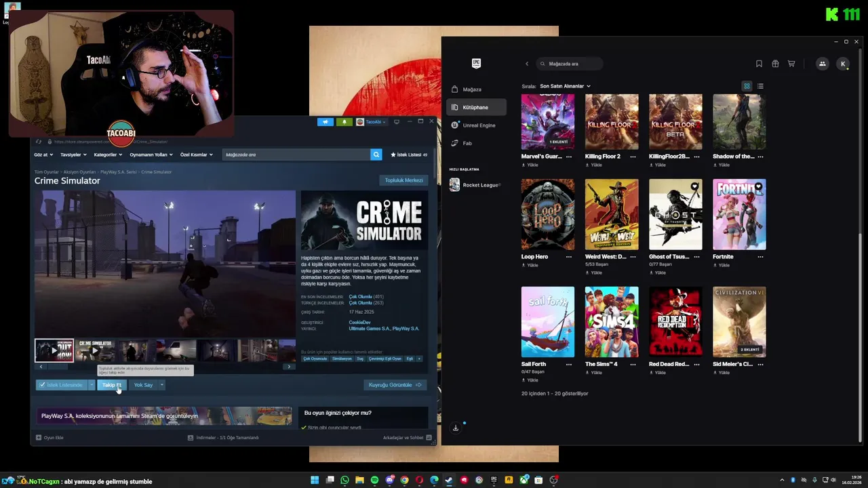Open Kategoriler dropdown in Steam

[x=108, y=155]
